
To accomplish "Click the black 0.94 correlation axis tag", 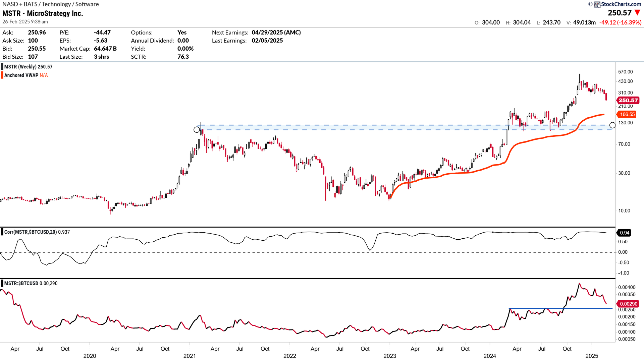I will 624,233.
